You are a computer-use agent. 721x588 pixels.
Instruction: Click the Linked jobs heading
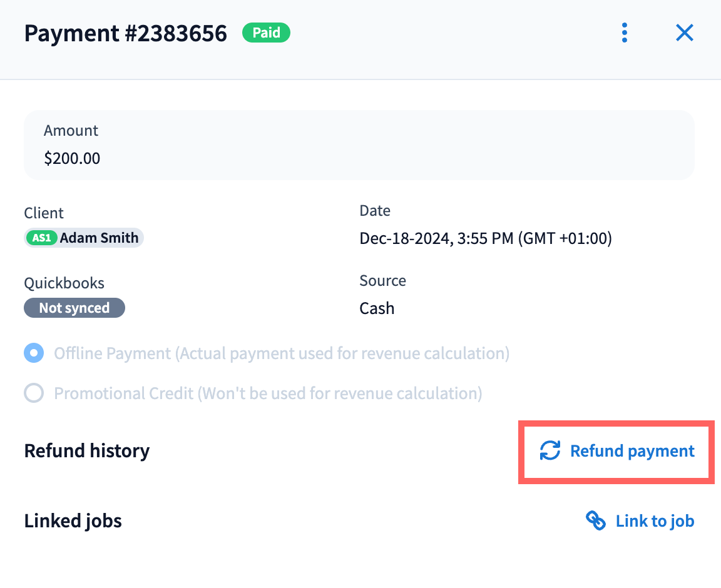click(x=73, y=521)
